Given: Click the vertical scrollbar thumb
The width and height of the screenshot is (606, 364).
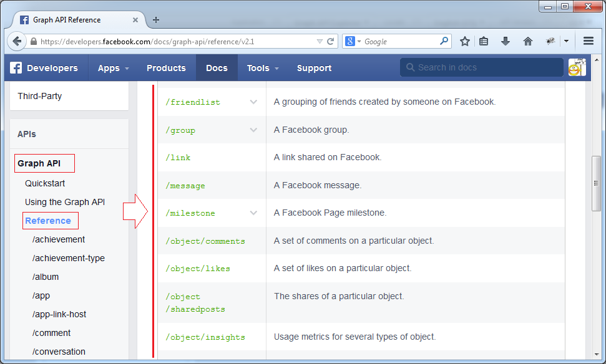Looking at the screenshot, I should pos(596,183).
